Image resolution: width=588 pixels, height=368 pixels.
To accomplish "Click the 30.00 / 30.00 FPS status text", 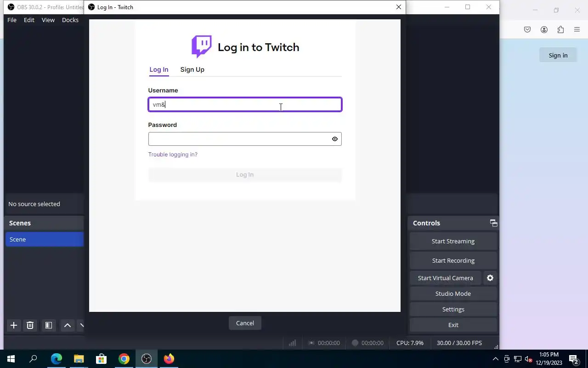I will click(459, 343).
